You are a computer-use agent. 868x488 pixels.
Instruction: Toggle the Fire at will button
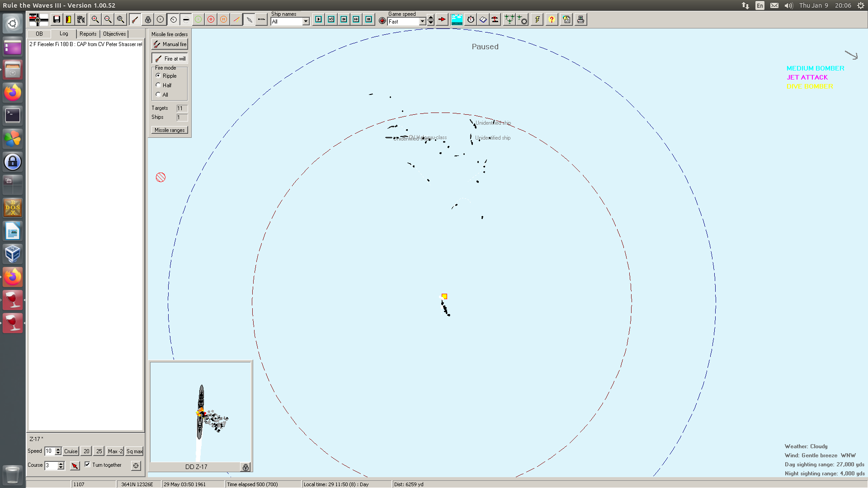tap(170, 58)
